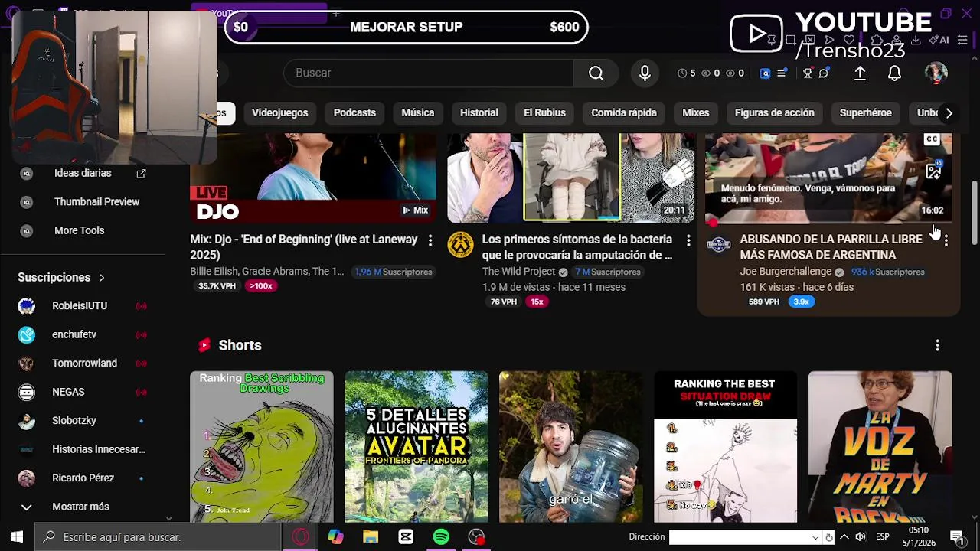This screenshot has height=551, width=980.
Task: Click the search magnifier button
Action: coord(596,73)
